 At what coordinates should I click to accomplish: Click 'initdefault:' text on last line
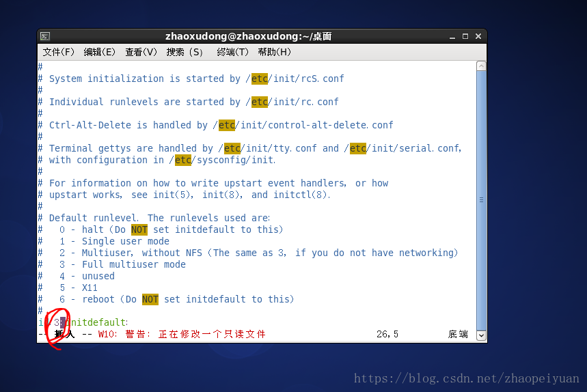pyautogui.click(x=97, y=322)
